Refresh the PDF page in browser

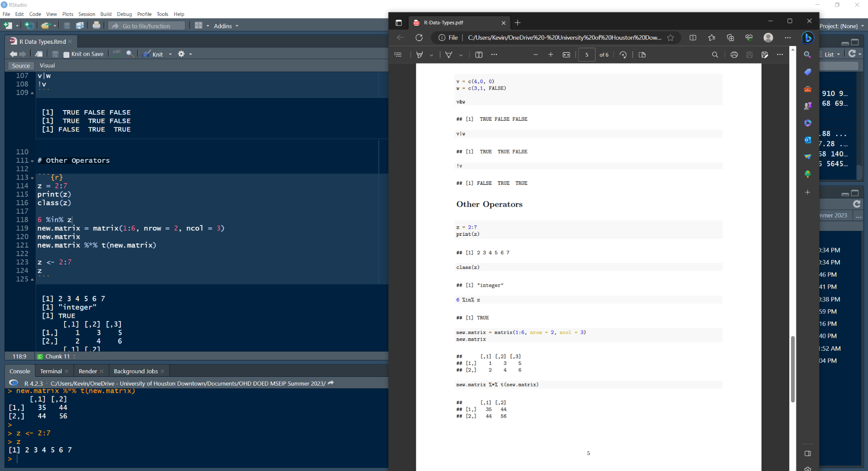pyautogui.click(x=419, y=38)
